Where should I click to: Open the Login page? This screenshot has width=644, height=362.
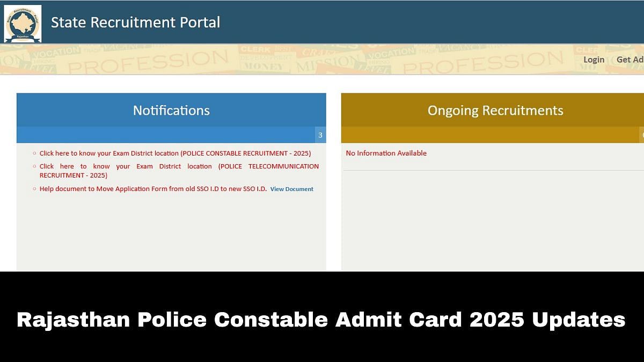[x=594, y=60]
